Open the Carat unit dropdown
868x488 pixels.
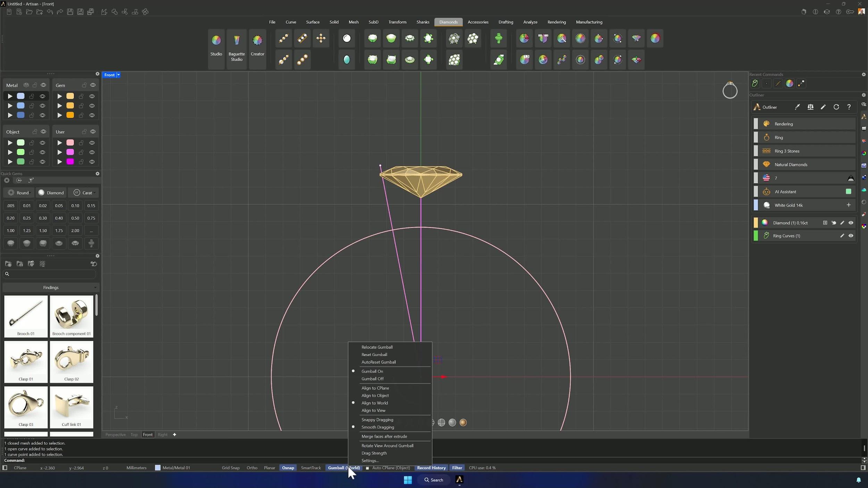click(x=84, y=193)
